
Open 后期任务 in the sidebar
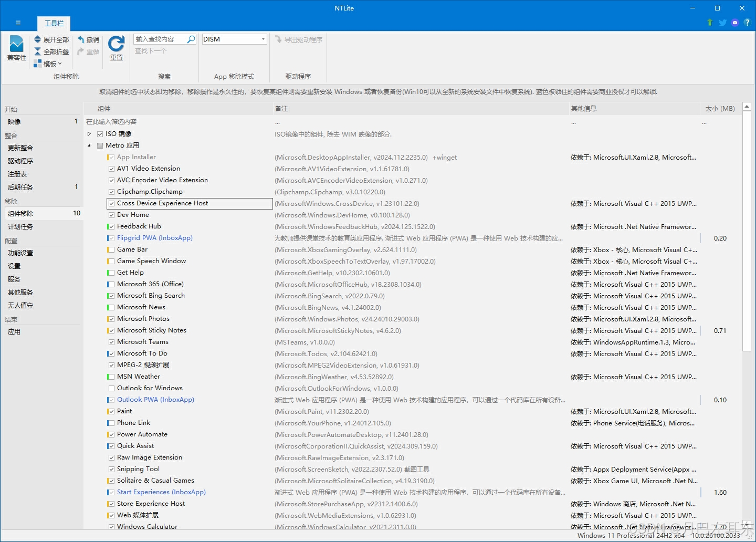coord(43,187)
